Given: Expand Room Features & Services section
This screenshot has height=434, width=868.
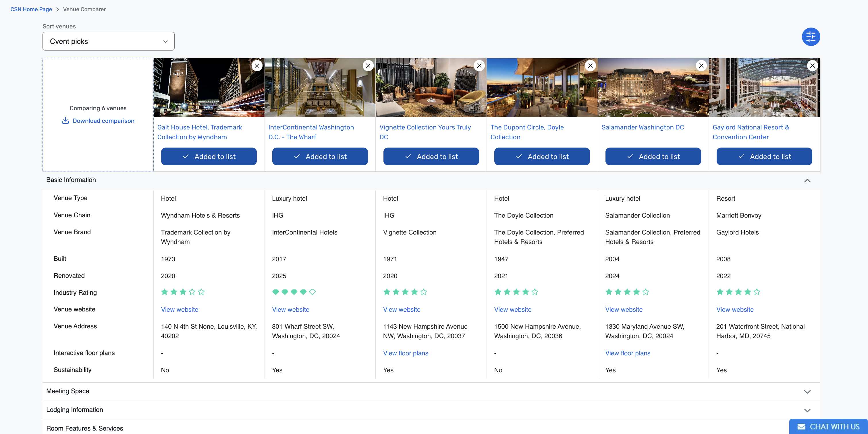Looking at the screenshot, I should [x=84, y=428].
